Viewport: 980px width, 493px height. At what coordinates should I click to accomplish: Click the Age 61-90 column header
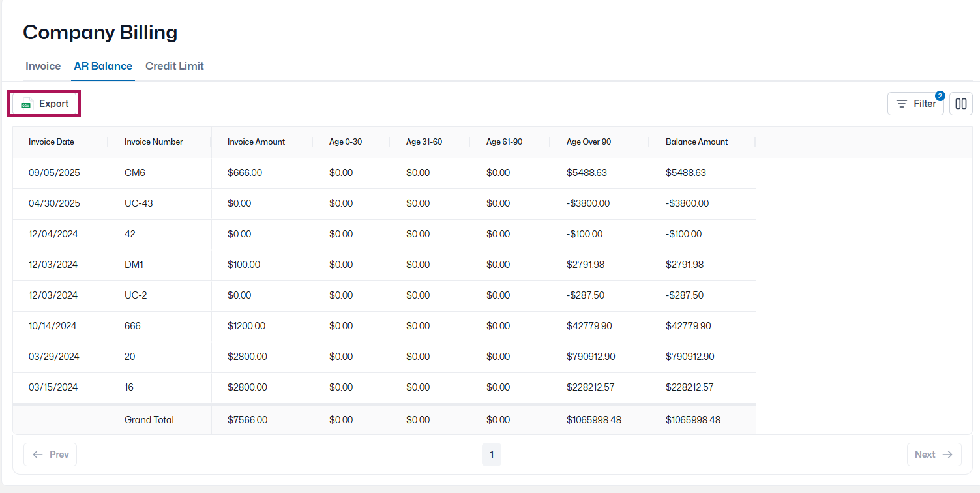(505, 142)
